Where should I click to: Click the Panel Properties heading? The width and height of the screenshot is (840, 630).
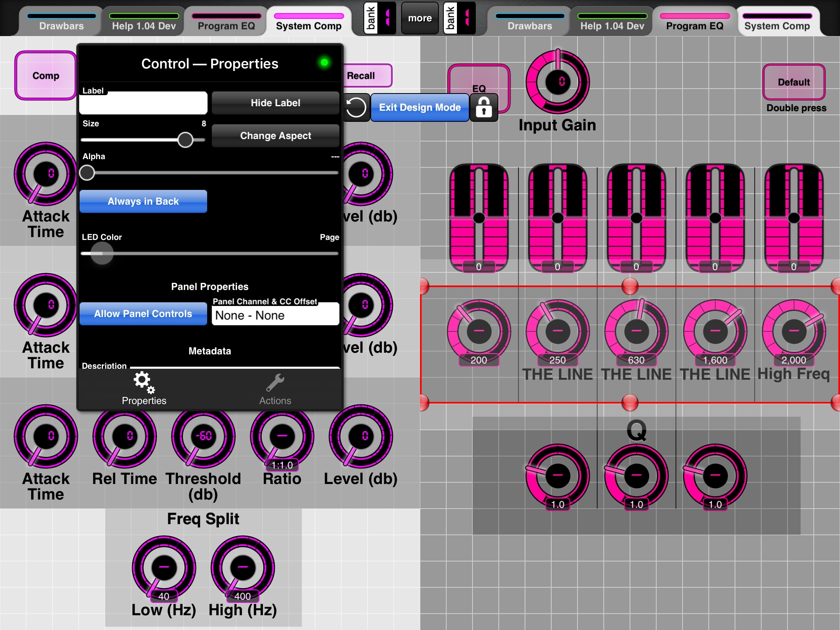click(x=210, y=286)
